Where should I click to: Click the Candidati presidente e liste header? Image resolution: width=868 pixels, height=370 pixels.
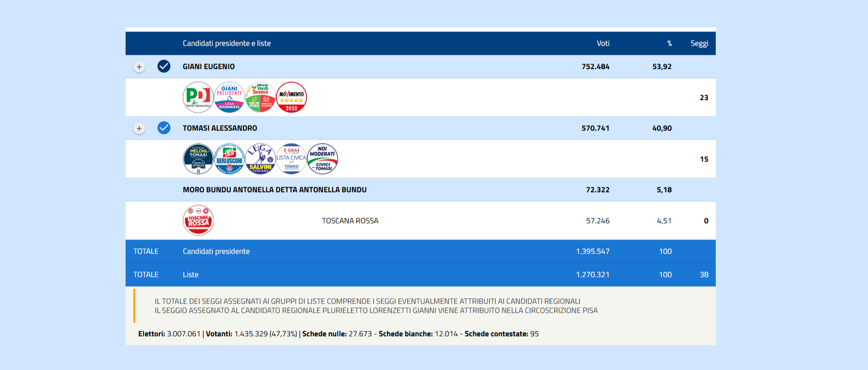point(226,43)
